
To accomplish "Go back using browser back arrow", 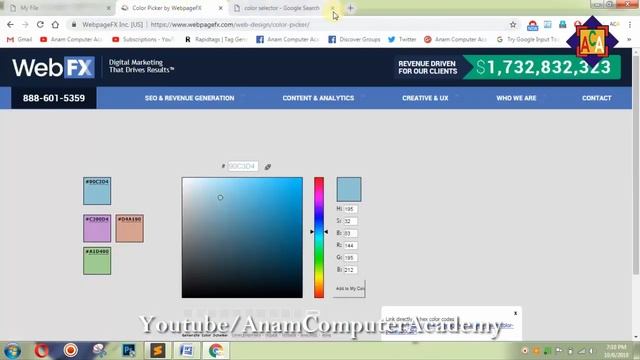I will (10, 24).
